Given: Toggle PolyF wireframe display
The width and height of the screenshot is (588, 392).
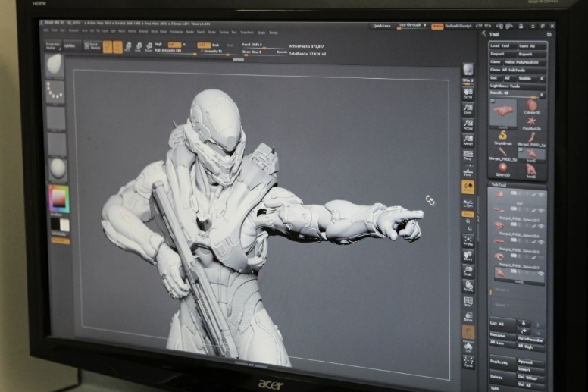Looking at the screenshot, I should [468, 302].
